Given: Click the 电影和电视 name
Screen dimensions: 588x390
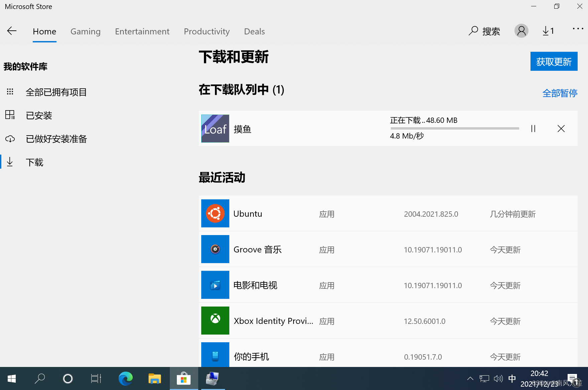Looking at the screenshot, I should 255,285.
